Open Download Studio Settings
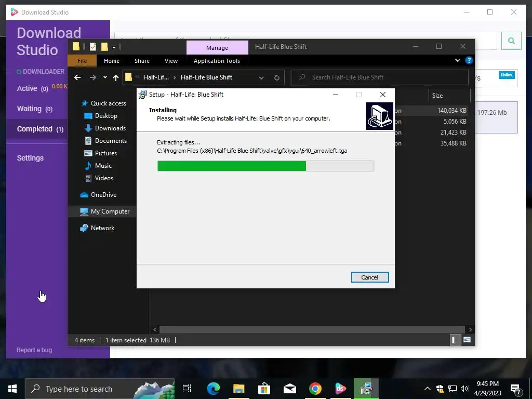This screenshot has width=532, height=399. coord(30,158)
